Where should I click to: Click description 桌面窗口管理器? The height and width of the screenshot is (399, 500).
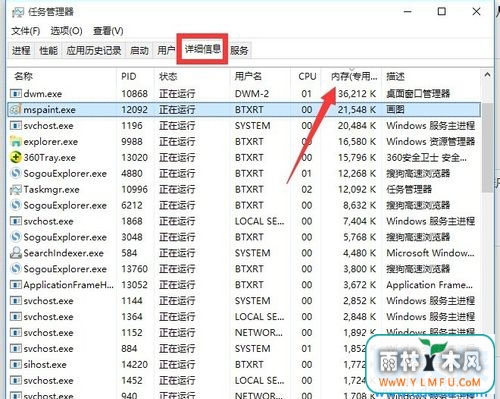click(x=418, y=94)
